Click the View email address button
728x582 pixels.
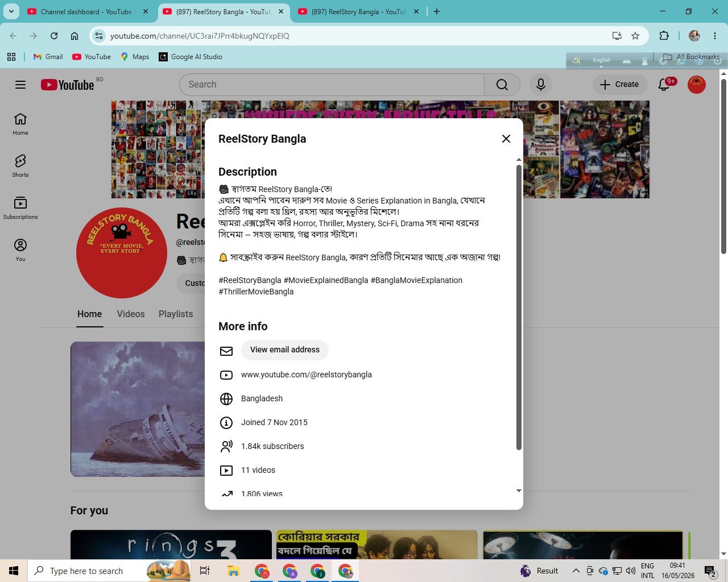(x=285, y=350)
